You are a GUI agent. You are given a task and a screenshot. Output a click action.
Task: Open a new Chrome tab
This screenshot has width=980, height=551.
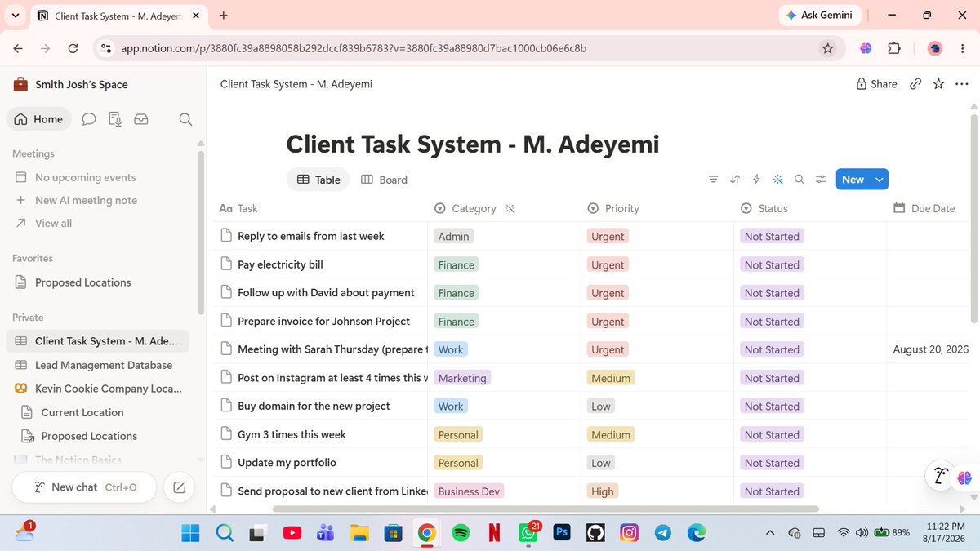point(224,16)
